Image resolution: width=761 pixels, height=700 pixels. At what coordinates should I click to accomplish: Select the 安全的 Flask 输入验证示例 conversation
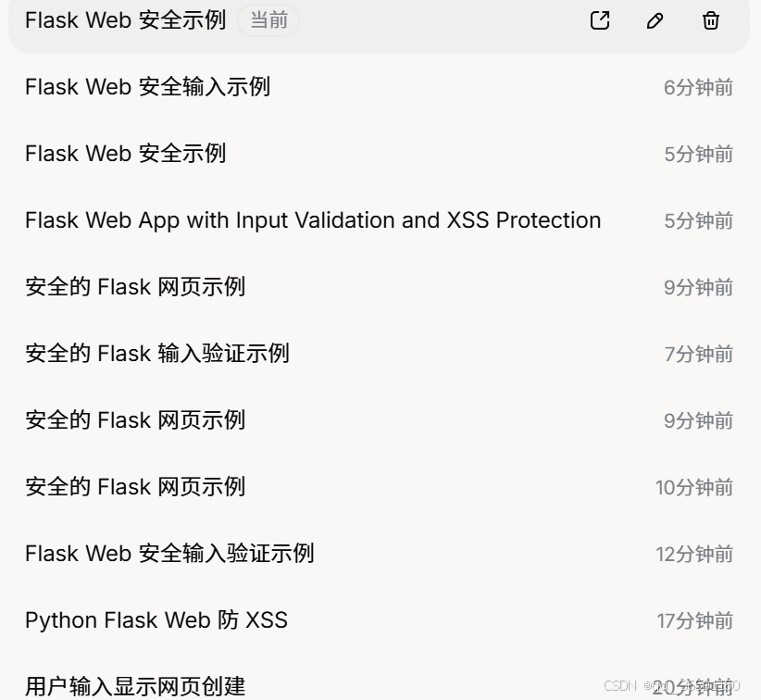(x=157, y=354)
